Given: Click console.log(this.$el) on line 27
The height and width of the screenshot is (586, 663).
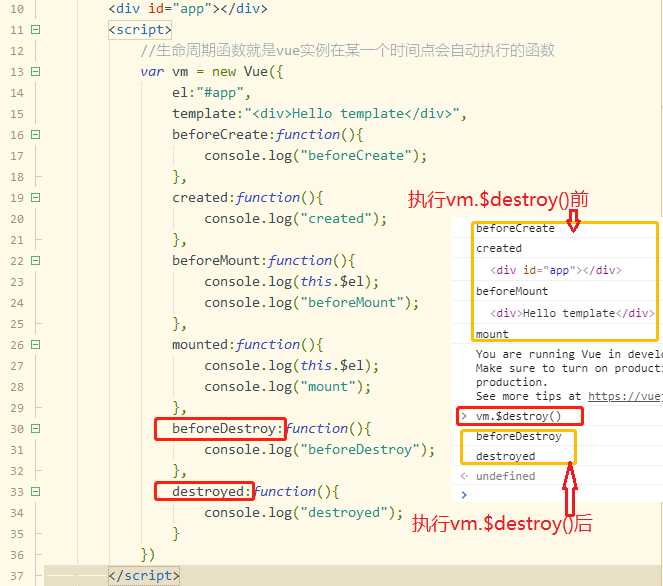Looking at the screenshot, I should pos(292,366).
